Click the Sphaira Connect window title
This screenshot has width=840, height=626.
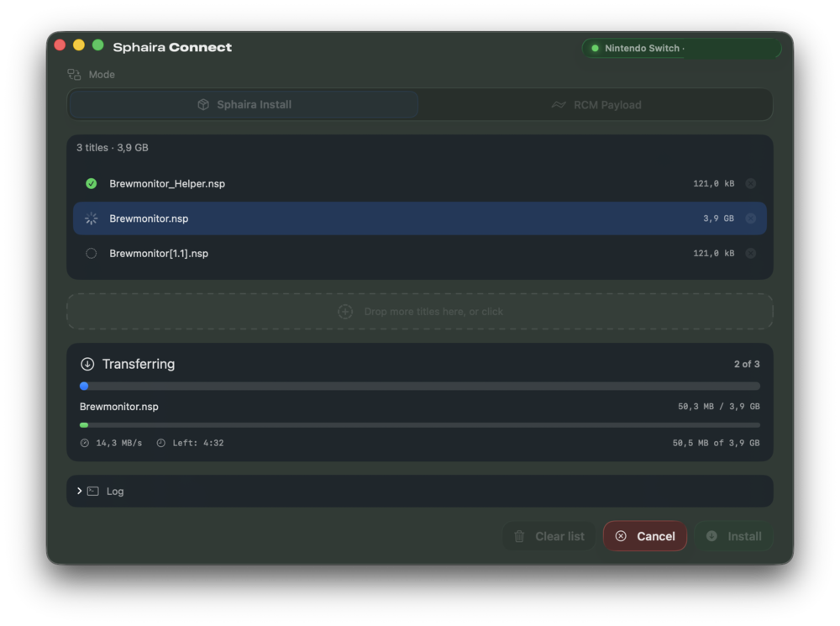[172, 47]
